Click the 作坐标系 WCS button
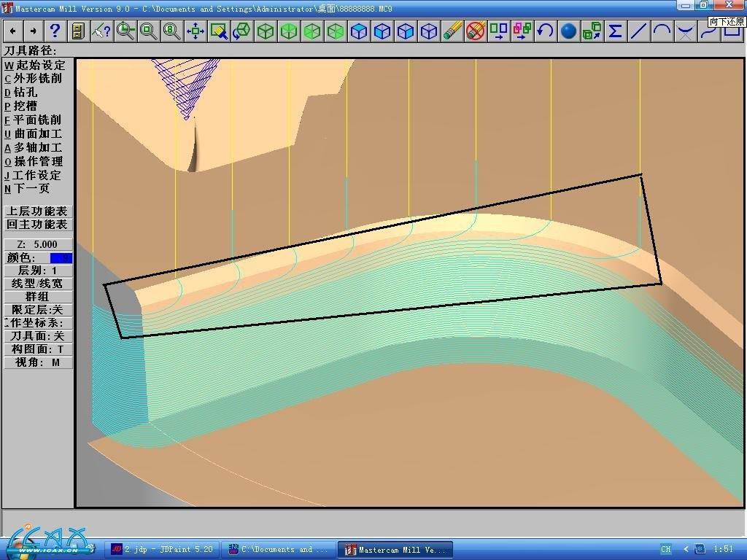 [38, 323]
